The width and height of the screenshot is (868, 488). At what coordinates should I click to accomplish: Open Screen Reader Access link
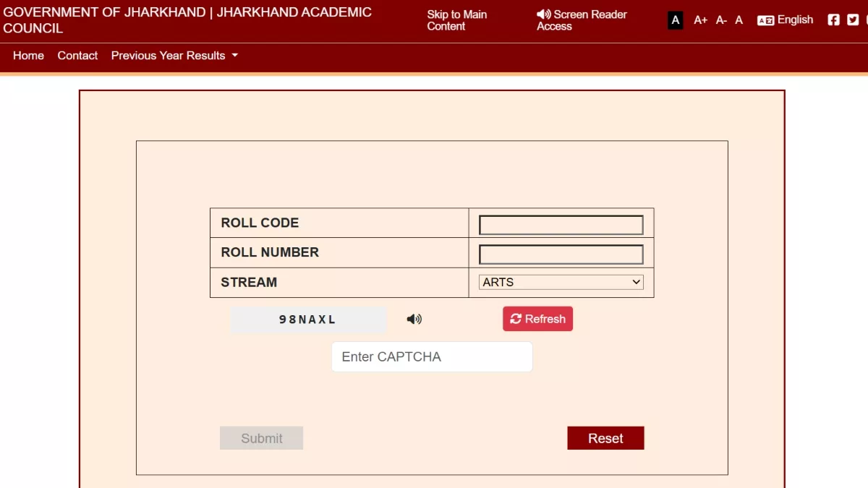click(x=582, y=20)
